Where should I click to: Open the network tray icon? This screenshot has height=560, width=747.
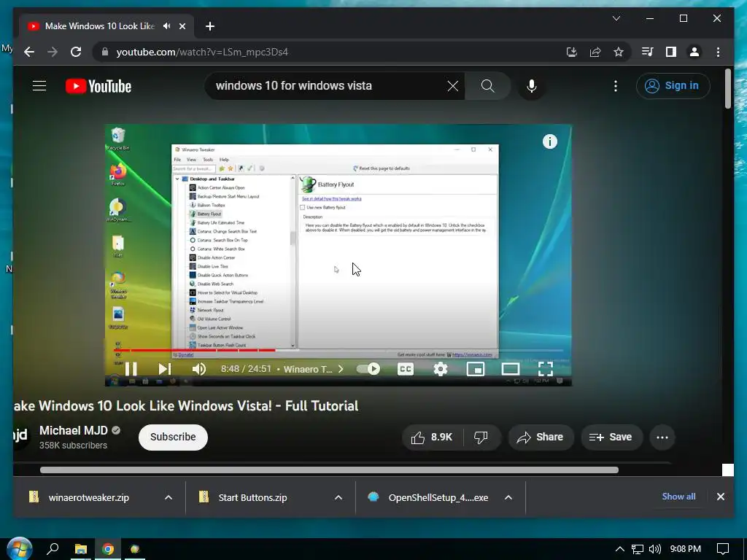[x=638, y=549]
